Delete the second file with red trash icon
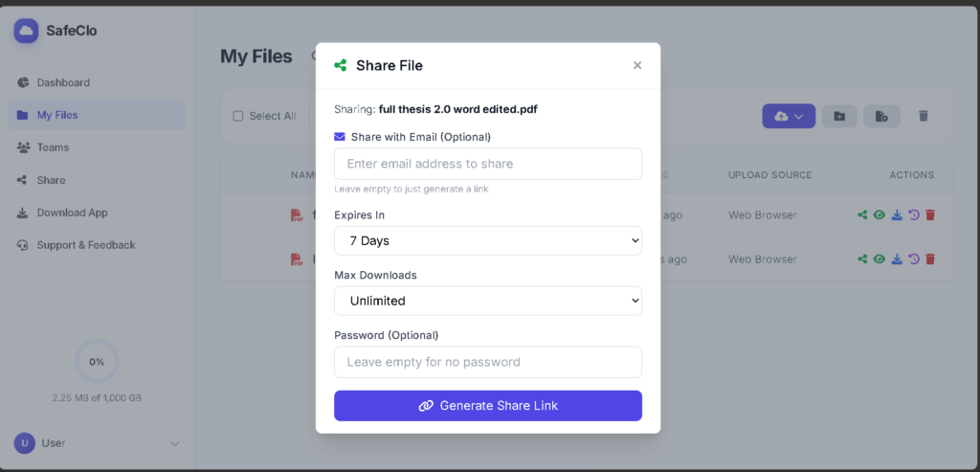The image size is (980, 472). pyautogui.click(x=930, y=258)
